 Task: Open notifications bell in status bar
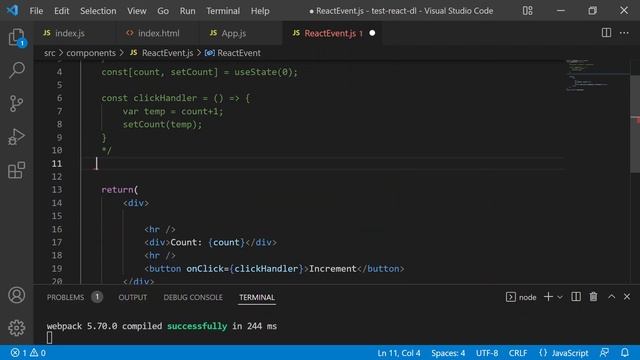click(x=624, y=353)
